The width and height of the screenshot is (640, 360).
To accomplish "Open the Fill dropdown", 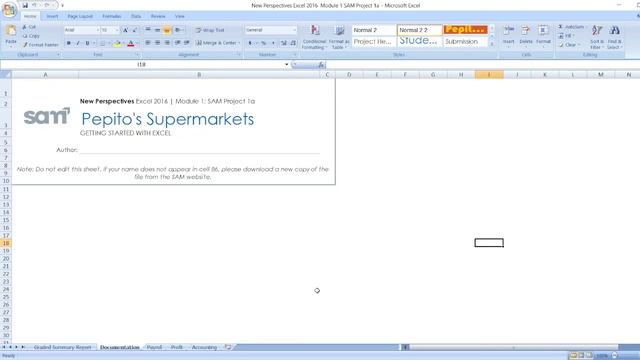I will 567,36.
